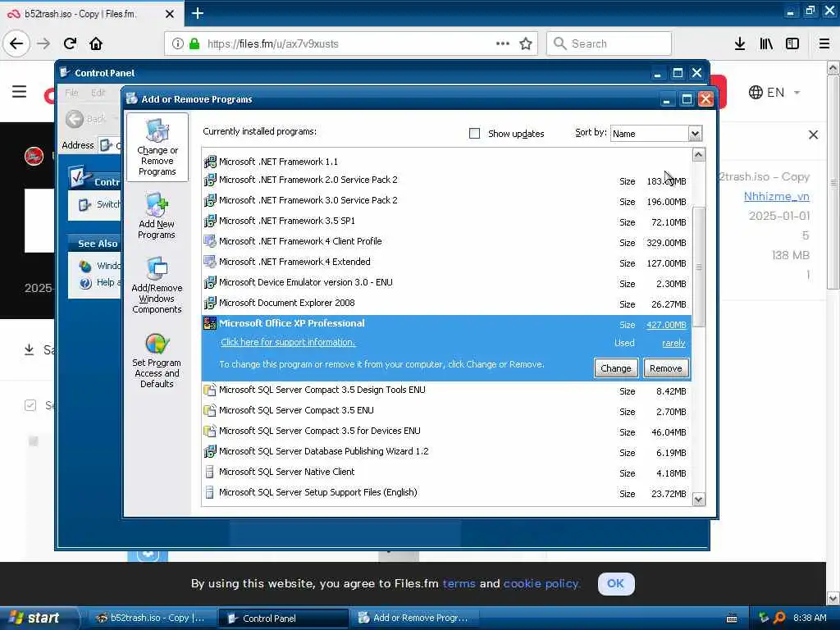Viewport: 840px width, 630px height.
Task: Click Change button for Office XP
Action: [x=615, y=368]
